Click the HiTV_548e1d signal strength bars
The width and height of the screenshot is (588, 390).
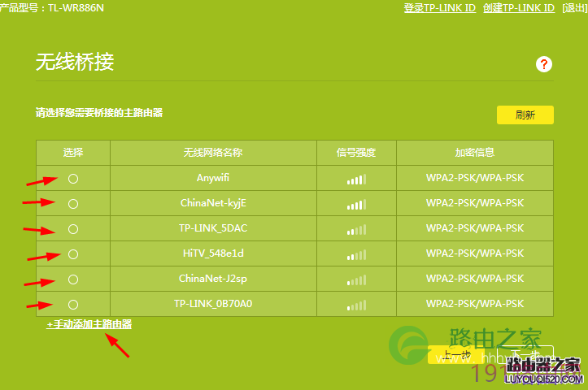click(x=356, y=255)
